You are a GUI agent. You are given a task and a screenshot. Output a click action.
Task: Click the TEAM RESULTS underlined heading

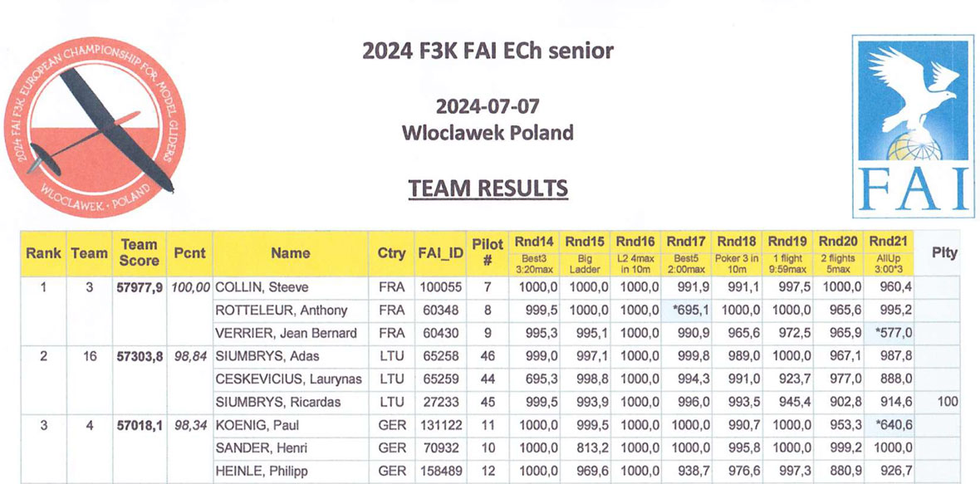488,188
